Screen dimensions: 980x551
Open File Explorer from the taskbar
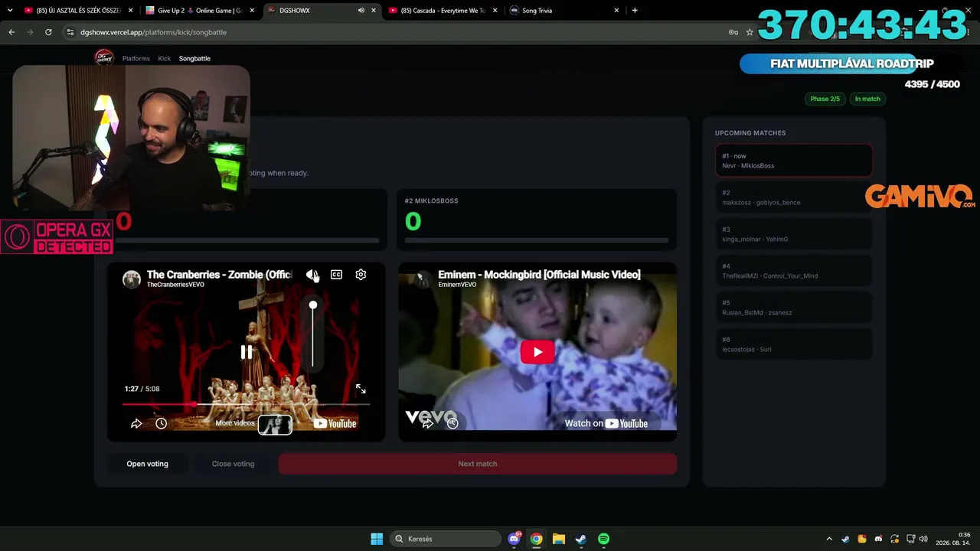click(x=559, y=539)
